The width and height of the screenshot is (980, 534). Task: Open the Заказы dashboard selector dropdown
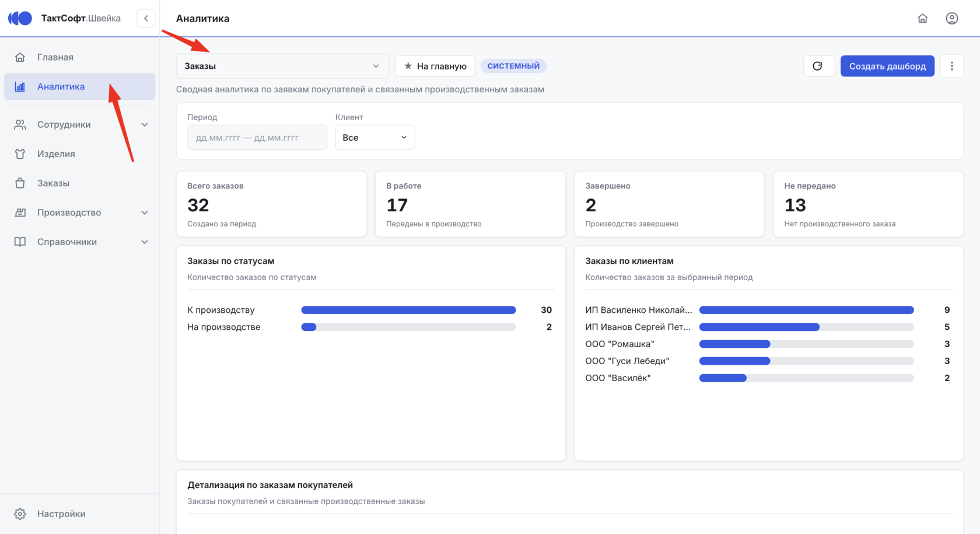282,66
